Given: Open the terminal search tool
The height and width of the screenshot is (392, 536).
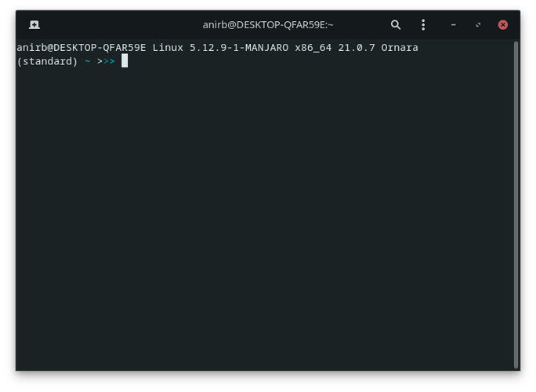Looking at the screenshot, I should (396, 24).
